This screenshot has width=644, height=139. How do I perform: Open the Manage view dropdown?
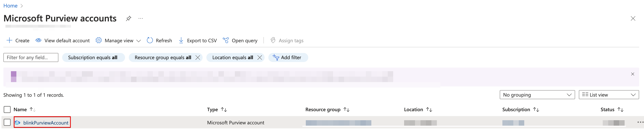pyautogui.click(x=118, y=40)
